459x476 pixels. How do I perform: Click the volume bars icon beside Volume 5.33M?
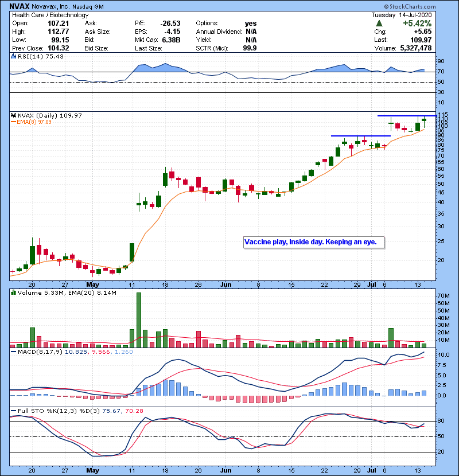coord(13,292)
